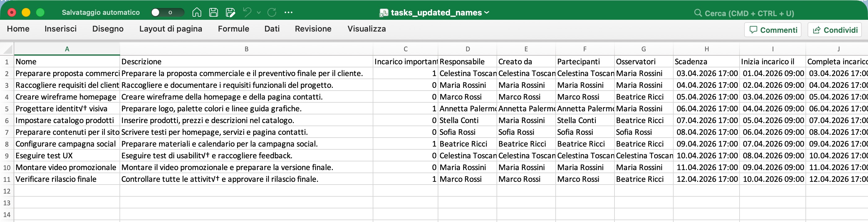Open the three-dots quick access menu
The height and width of the screenshot is (222, 868).
(x=289, y=12)
